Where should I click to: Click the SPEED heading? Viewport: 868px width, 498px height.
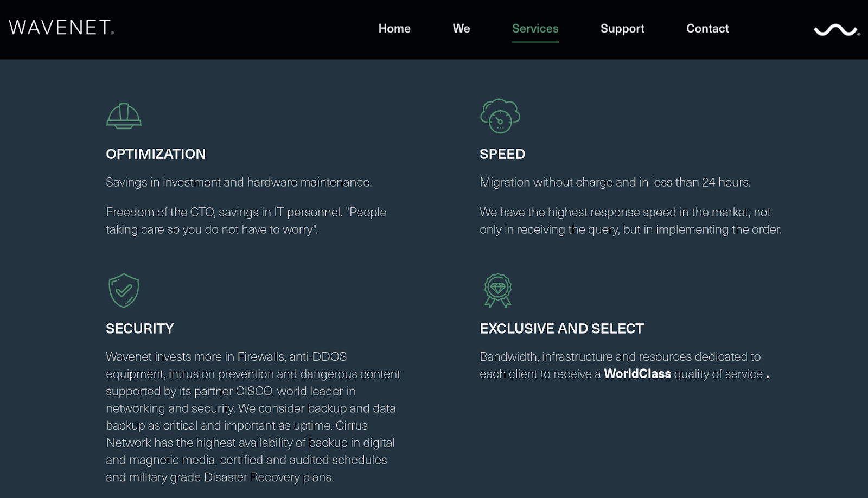[x=502, y=154]
